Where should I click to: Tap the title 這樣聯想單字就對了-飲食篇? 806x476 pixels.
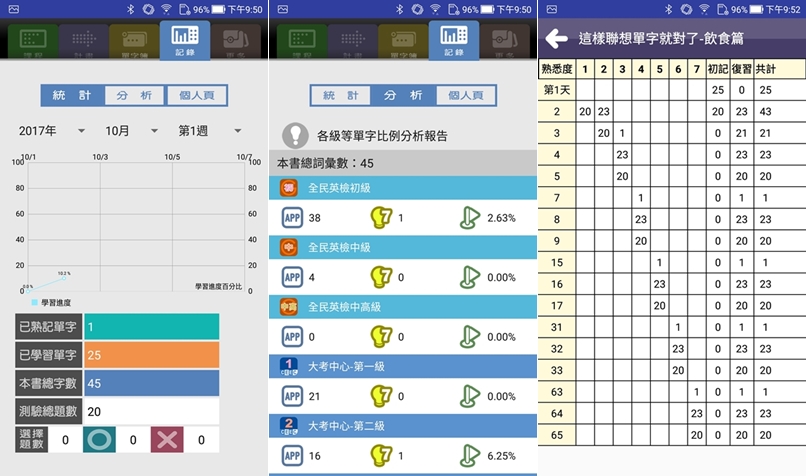click(x=661, y=39)
